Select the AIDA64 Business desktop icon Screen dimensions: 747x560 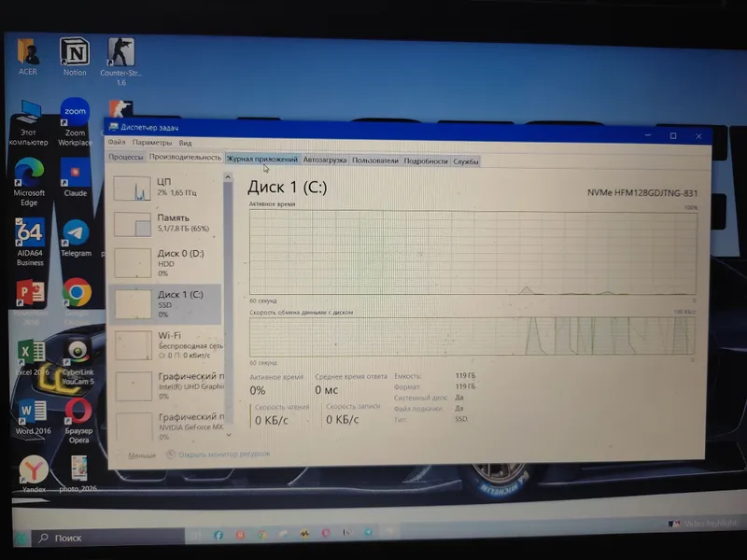pyautogui.click(x=30, y=242)
